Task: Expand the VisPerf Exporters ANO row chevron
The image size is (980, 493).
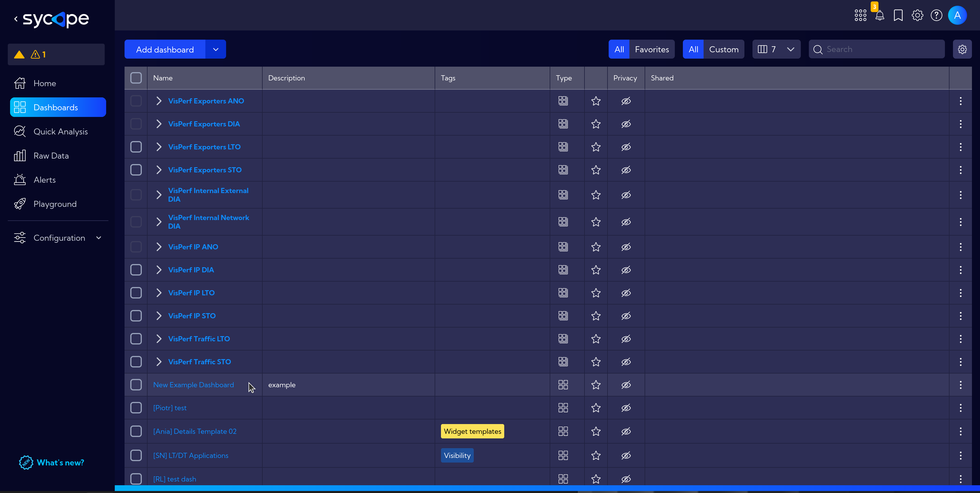Action: pyautogui.click(x=159, y=101)
